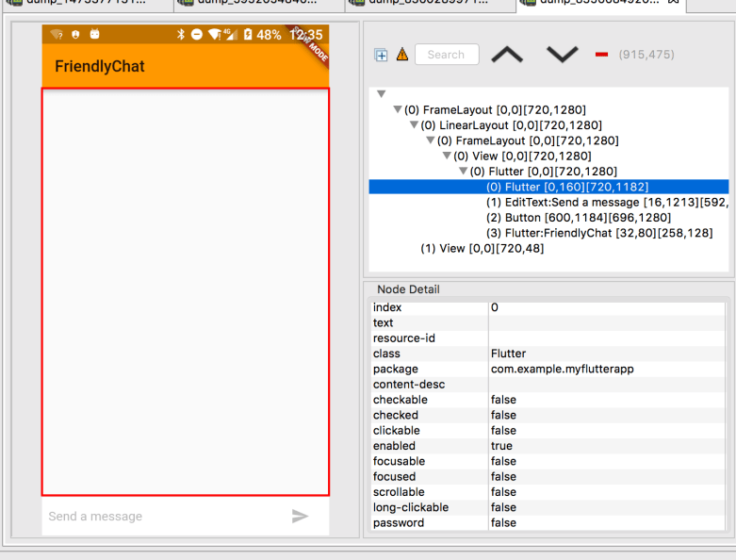Go to next search result with down chevron

(x=563, y=55)
